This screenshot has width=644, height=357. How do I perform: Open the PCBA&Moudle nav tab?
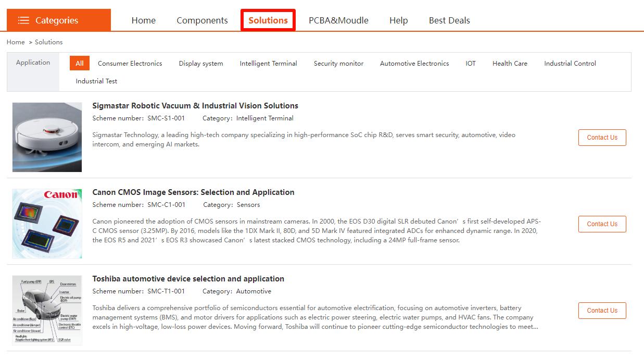338,20
